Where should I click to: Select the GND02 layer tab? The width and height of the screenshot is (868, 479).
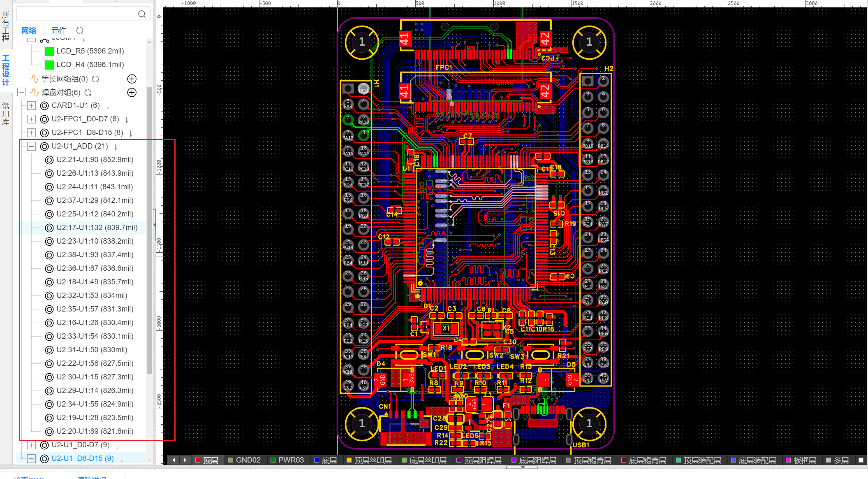click(248, 460)
